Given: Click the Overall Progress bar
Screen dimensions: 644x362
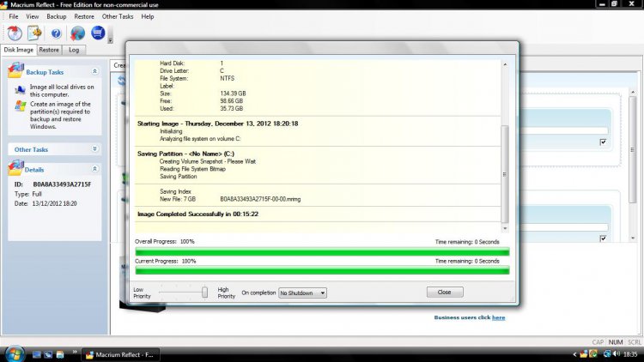Looking at the screenshot, I should pyautogui.click(x=322, y=251).
